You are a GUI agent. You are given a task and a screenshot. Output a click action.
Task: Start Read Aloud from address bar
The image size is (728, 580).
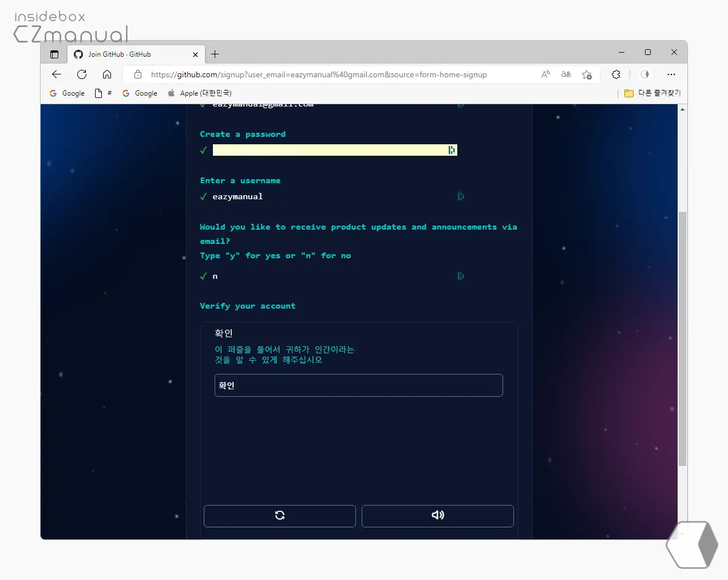[x=545, y=74]
